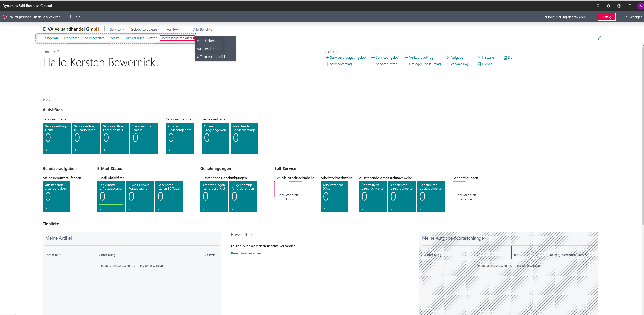Open the Power BI dropdown
644x315 pixels.
(251, 234)
